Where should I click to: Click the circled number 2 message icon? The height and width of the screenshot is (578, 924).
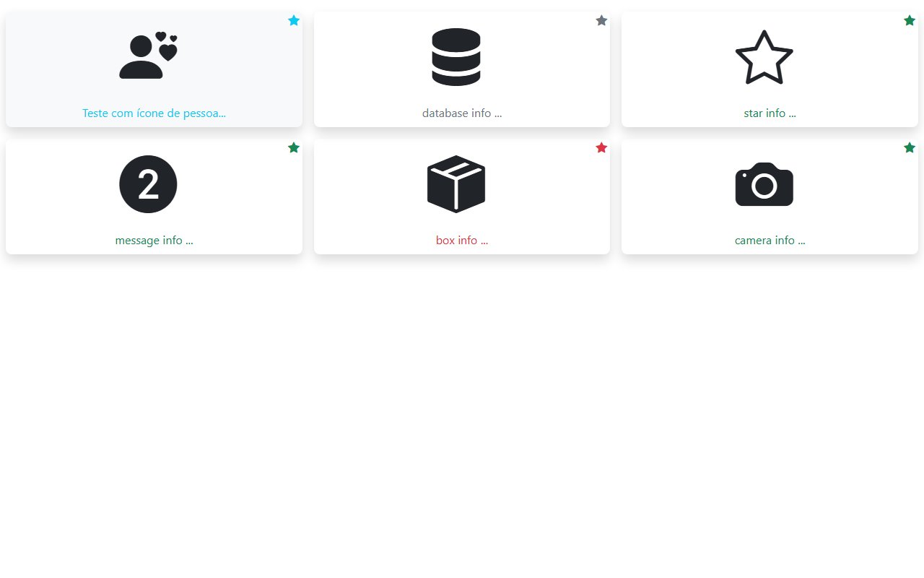(148, 184)
